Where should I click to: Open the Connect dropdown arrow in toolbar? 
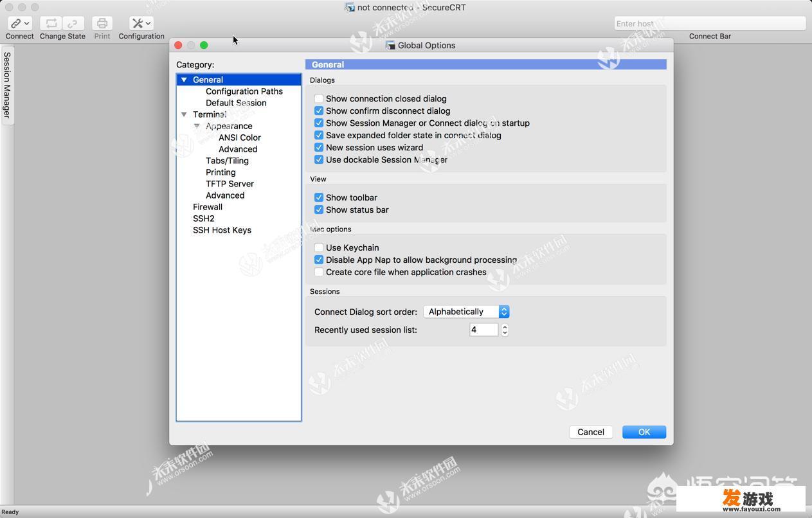(x=27, y=23)
